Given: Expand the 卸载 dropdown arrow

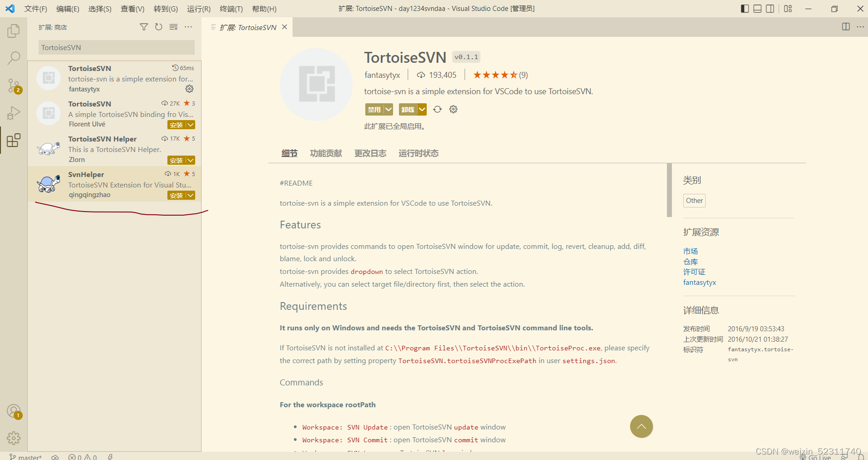Looking at the screenshot, I should 422,109.
